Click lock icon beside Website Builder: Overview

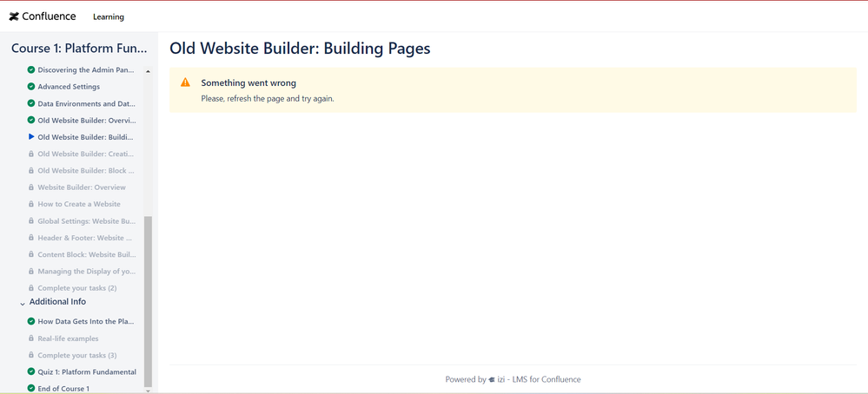(31, 187)
